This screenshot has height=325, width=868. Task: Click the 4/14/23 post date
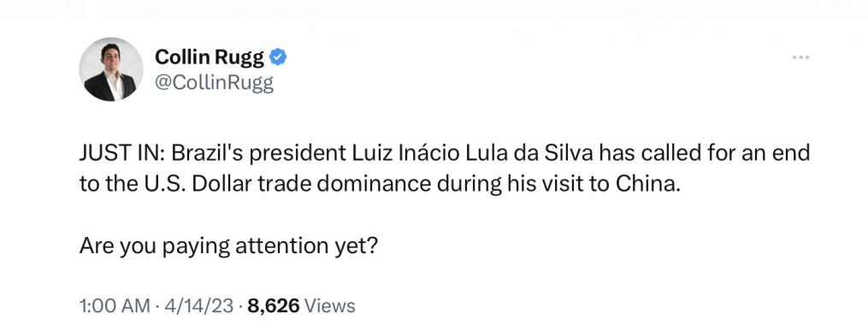click(x=198, y=305)
